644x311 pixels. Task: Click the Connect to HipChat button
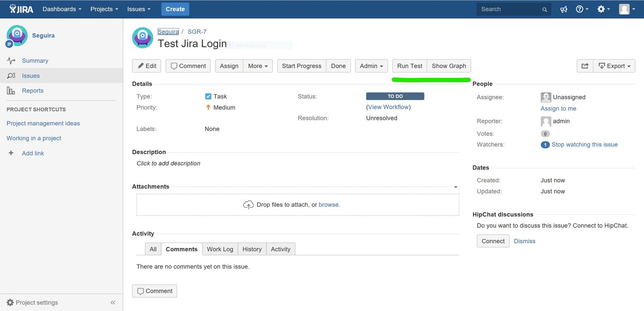click(x=493, y=241)
